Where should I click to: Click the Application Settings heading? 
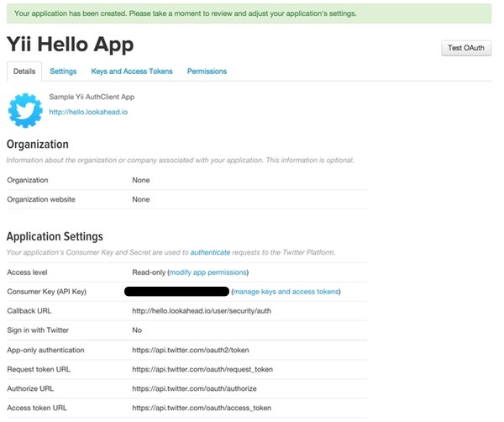click(55, 236)
